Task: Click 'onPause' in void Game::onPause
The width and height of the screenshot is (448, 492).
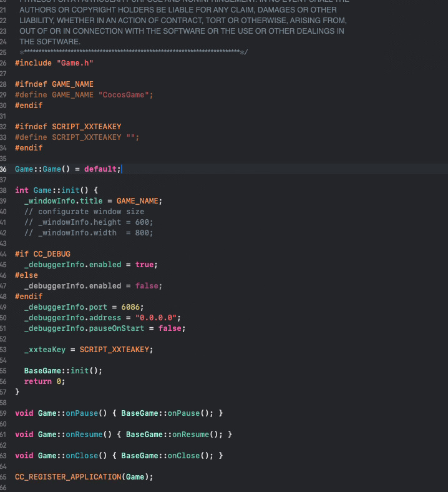Action: click(x=82, y=413)
